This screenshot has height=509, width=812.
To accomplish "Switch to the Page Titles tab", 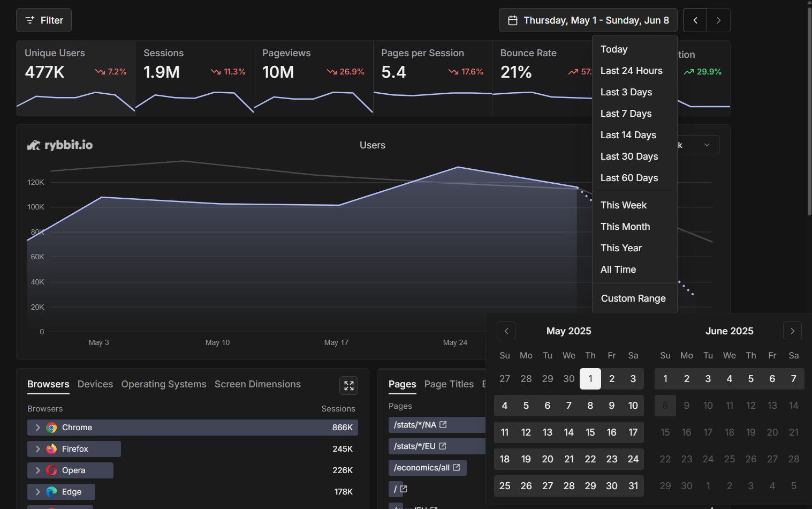I will coord(449,384).
